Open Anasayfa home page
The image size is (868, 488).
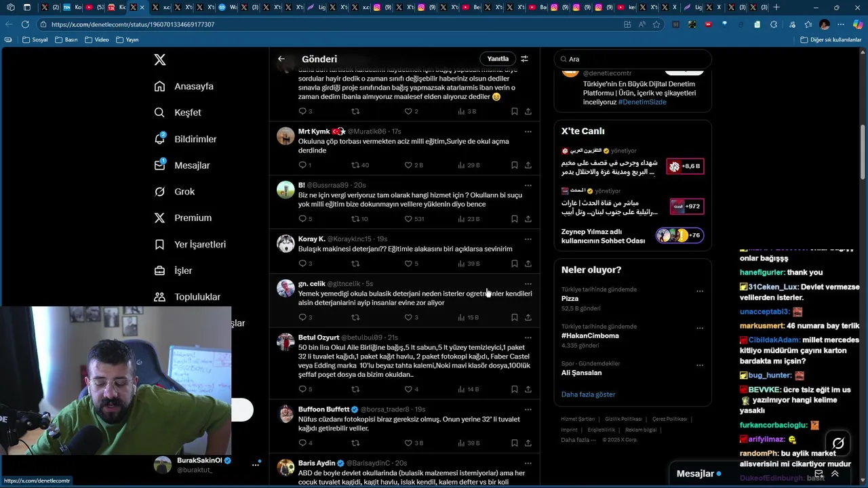(x=184, y=86)
